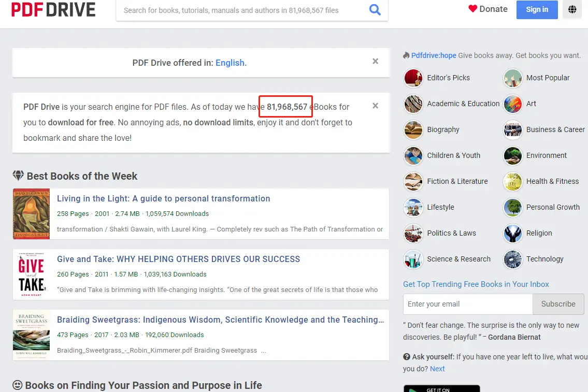
Task: Open Living in the Light book title
Action: pyautogui.click(x=164, y=199)
